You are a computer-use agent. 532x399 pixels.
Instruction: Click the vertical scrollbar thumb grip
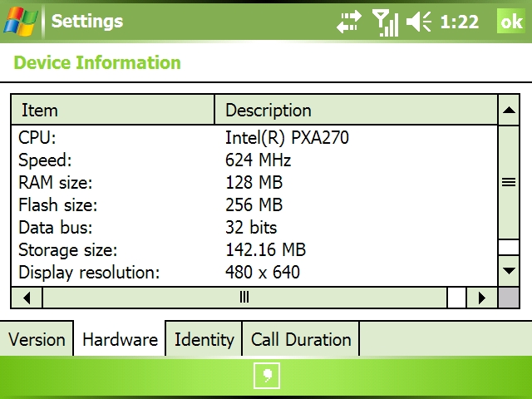(509, 183)
